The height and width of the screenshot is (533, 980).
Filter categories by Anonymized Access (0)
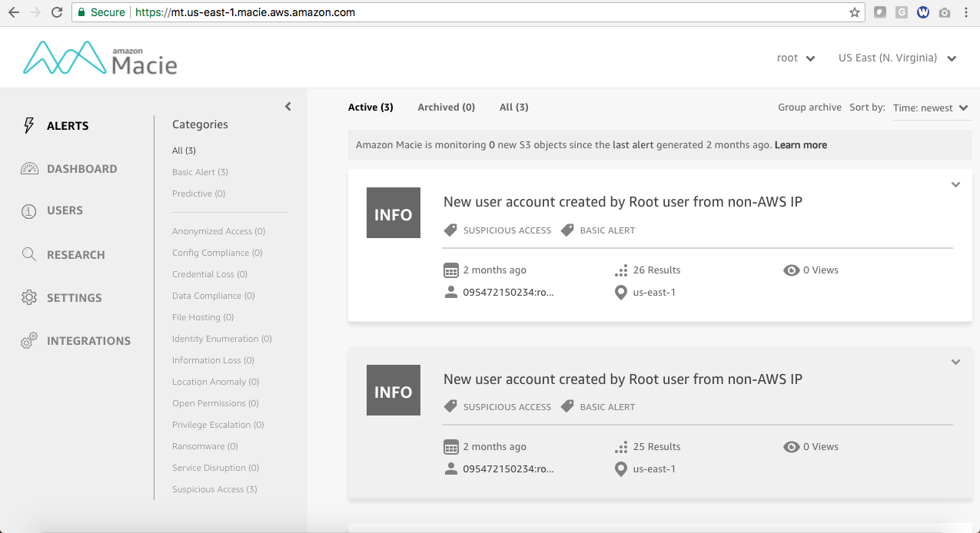tap(218, 231)
